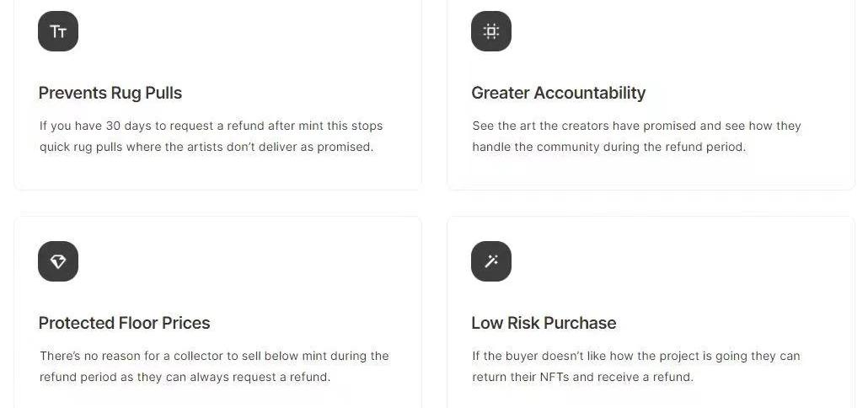Click the words "30 days" in the rug pulls text

pyautogui.click(x=126, y=126)
